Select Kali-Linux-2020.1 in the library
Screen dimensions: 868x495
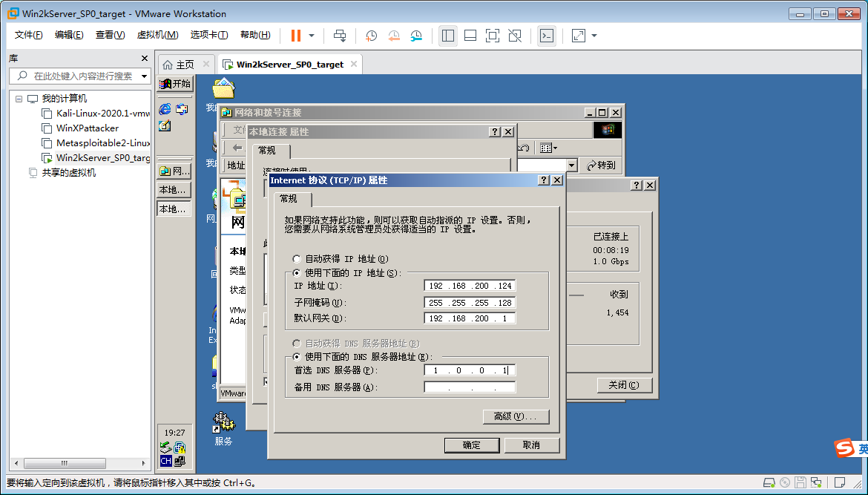click(96, 114)
